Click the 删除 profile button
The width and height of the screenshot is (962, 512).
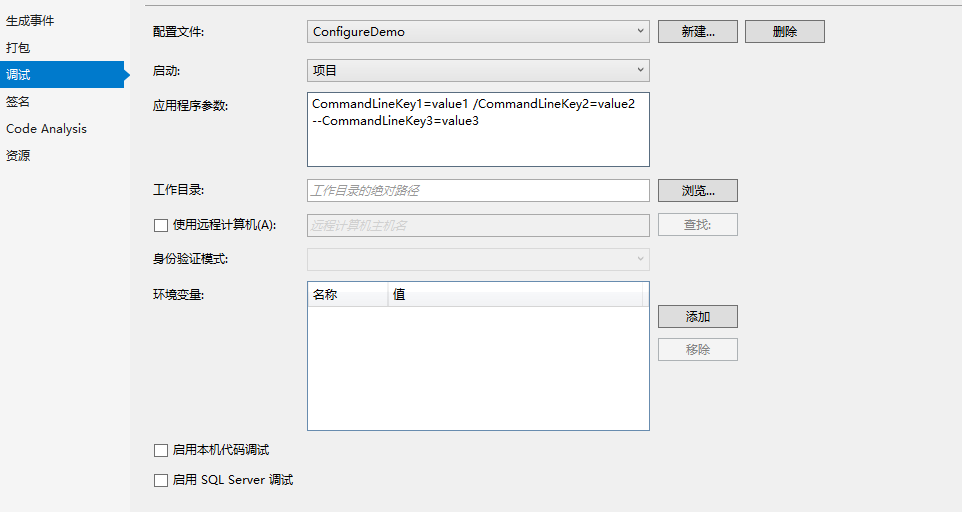785,31
